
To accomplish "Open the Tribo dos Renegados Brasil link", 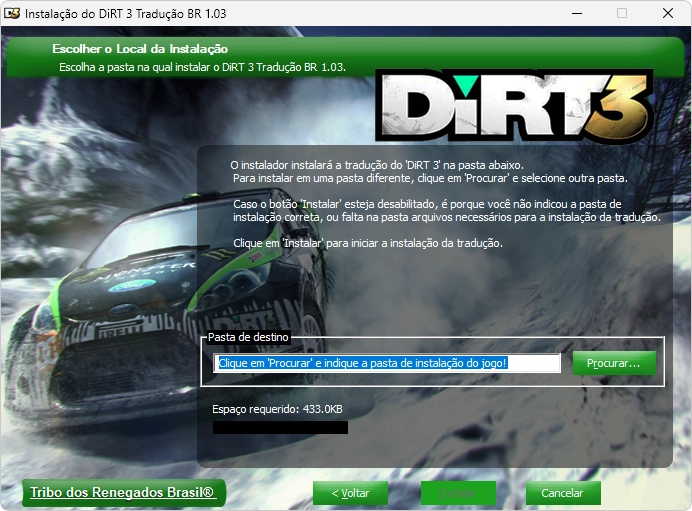I will pyautogui.click(x=123, y=492).
